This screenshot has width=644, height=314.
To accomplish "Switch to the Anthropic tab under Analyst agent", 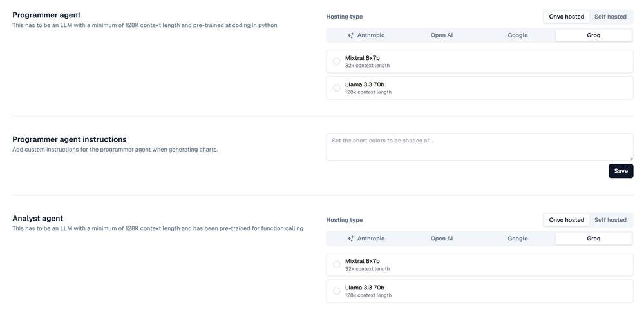I will [x=365, y=239].
